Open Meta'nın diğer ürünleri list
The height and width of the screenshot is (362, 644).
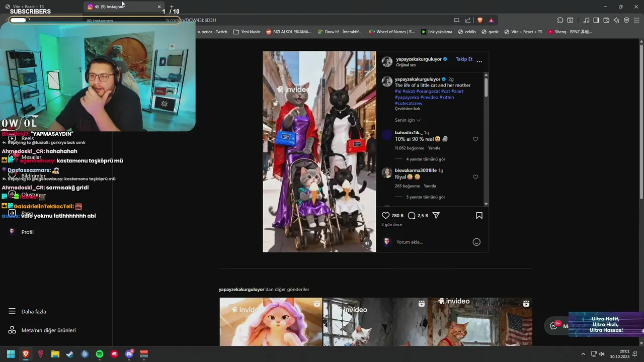pyautogui.click(x=42, y=330)
